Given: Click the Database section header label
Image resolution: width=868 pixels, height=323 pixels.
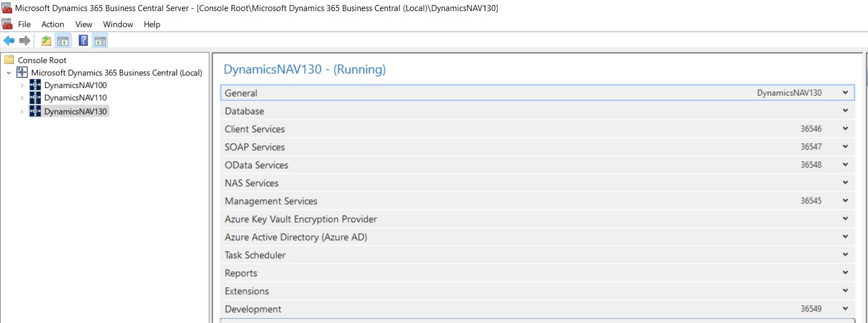Looking at the screenshot, I should 245,111.
